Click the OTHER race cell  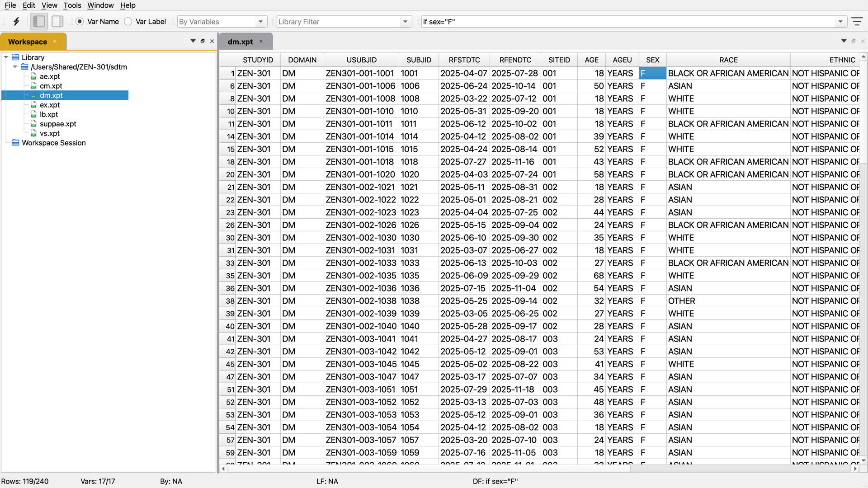[728, 301]
